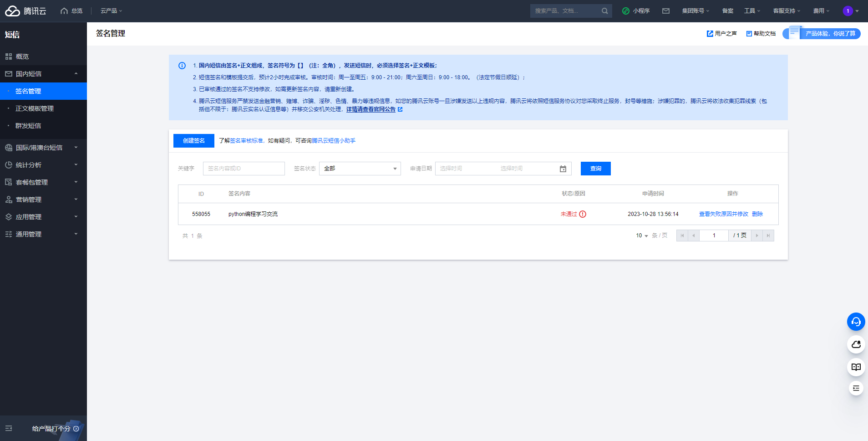Click ID cell 558055
The height and width of the screenshot is (441, 868).
pos(201,214)
